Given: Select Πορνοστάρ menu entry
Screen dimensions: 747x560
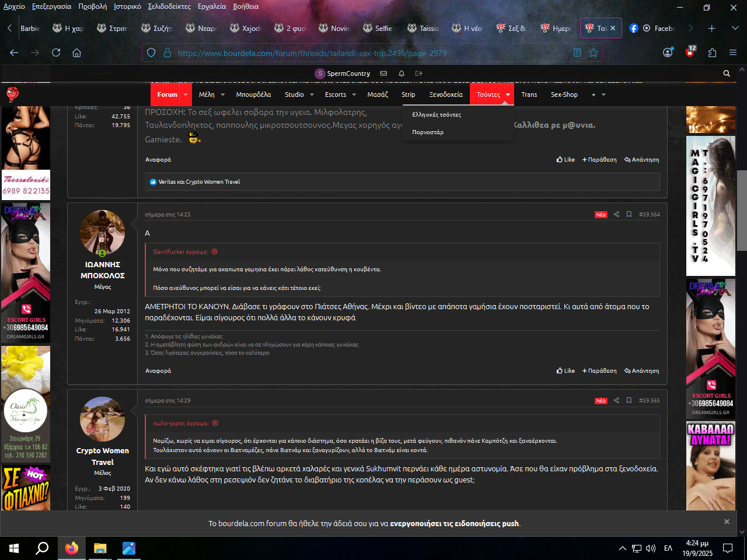Looking at the screenshot, I should click(428, 132).
